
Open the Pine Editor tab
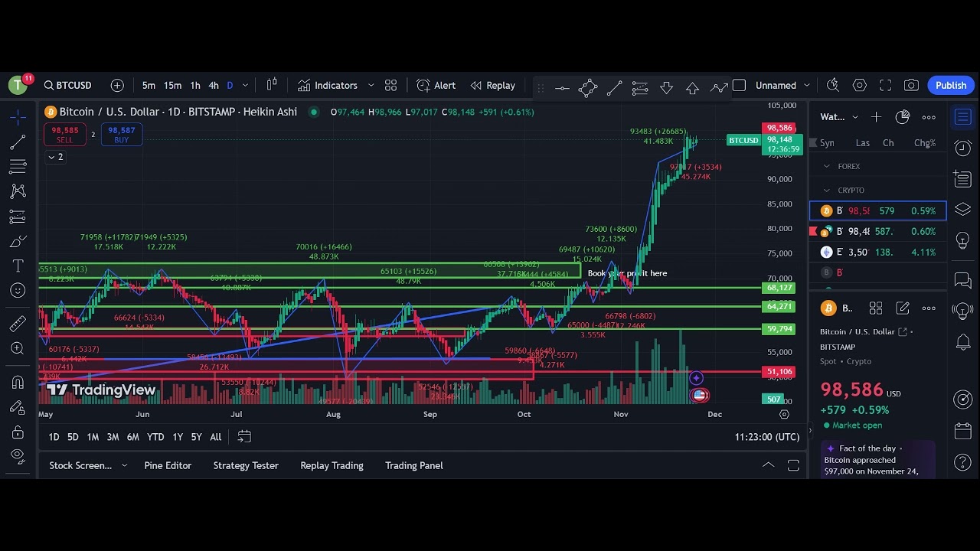[168, 465]
